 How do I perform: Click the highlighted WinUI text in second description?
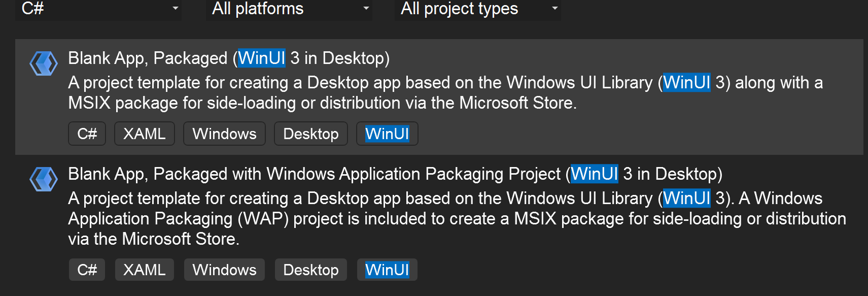[686, 198]
